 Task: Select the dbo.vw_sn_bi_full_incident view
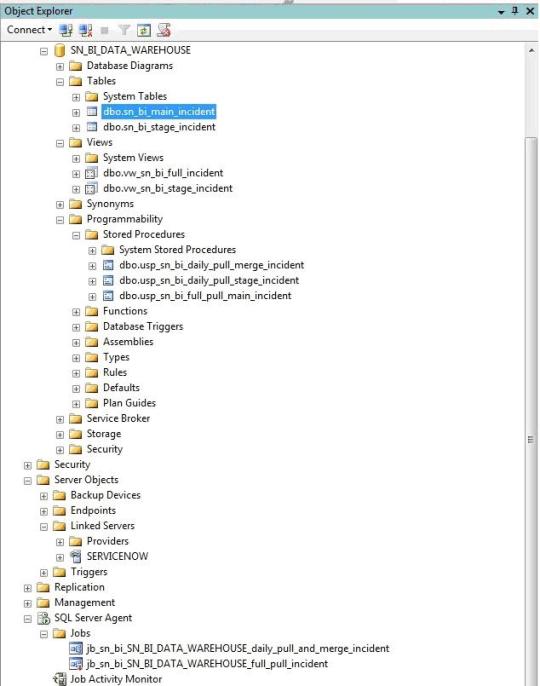pos(163,173)
